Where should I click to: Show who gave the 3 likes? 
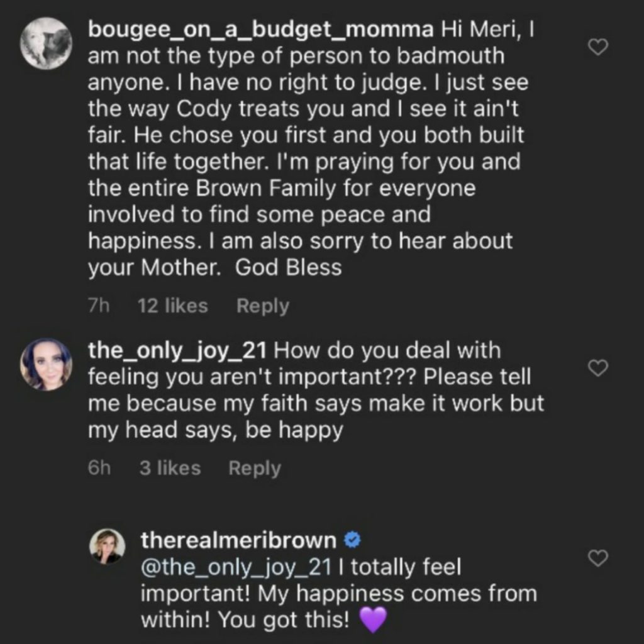click(170, 469)
